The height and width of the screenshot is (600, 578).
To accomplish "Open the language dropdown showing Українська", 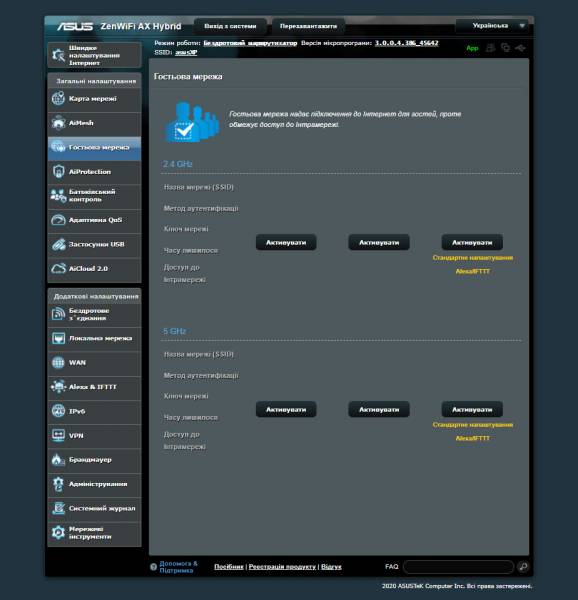I will [x=492, y=26].
